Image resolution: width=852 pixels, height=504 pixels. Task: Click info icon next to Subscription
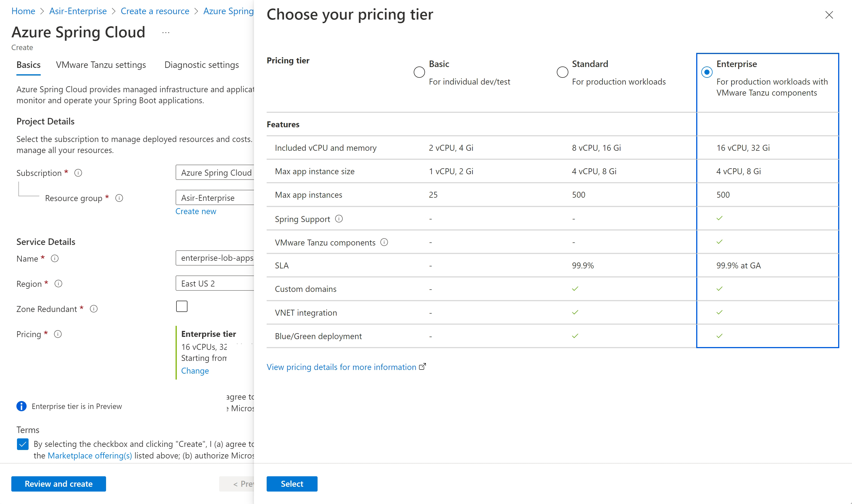(78, 173)
